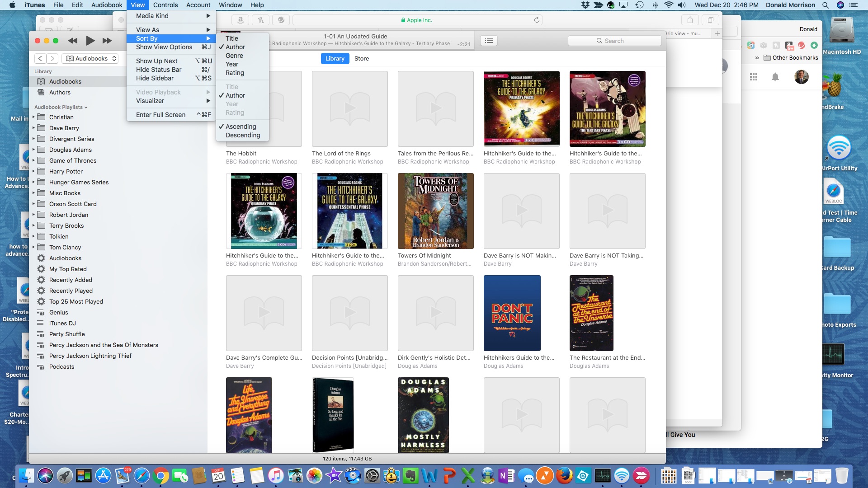Image resolution: width=868 pixels, height=488 pixels.
Task: Open the Finder icon in Dock
Action: (26, 475)
